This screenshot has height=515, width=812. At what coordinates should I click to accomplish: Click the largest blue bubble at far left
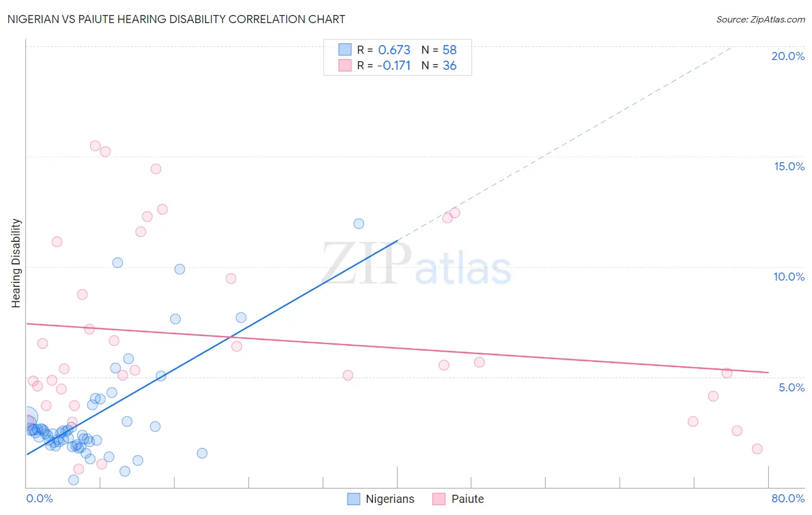pos(27,417)
